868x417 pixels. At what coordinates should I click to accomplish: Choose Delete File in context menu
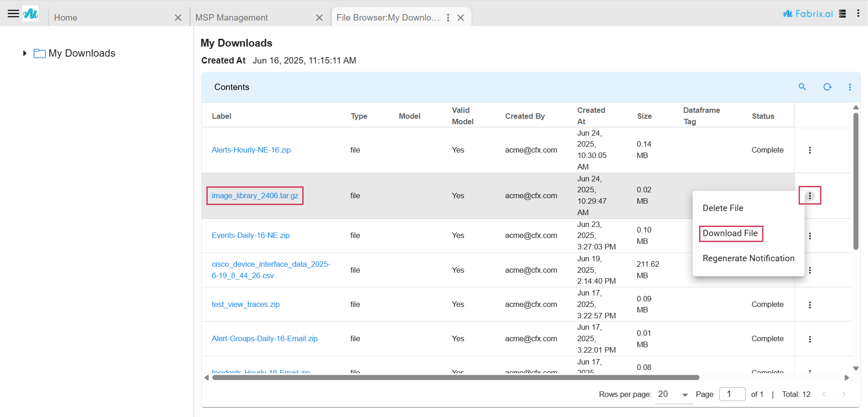(723, 208)
